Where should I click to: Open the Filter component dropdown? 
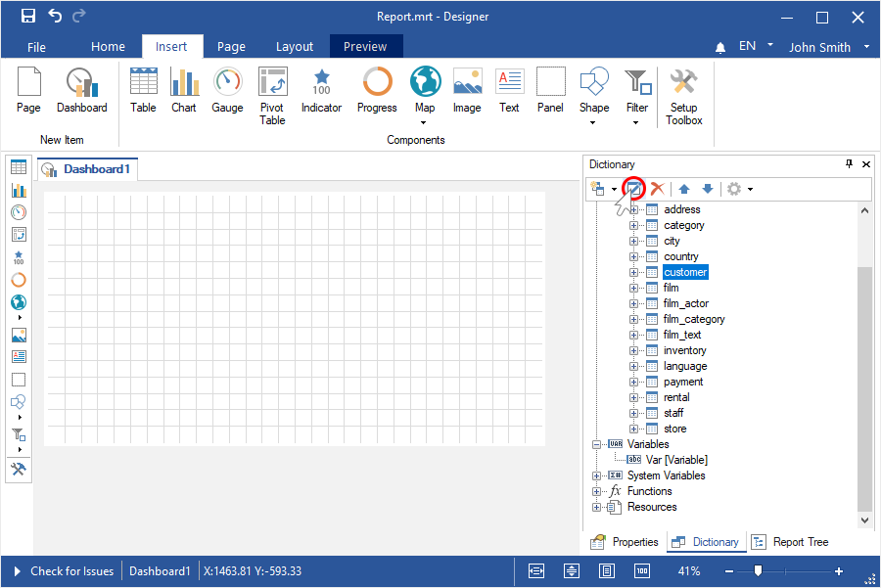(635, 122)
